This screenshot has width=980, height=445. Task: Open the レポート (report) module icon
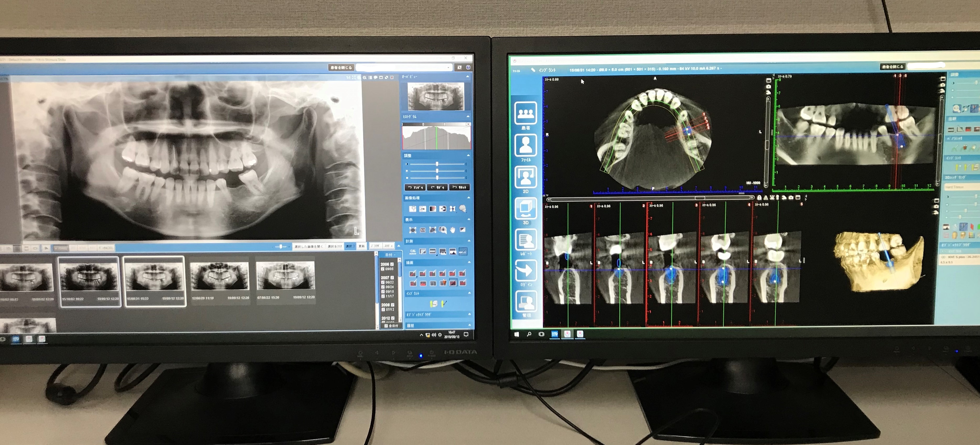(525, 239)
